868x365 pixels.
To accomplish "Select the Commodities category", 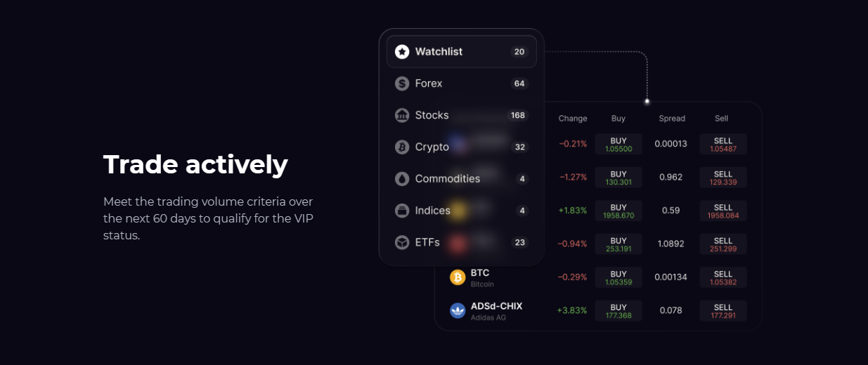I will coord(448,179).
